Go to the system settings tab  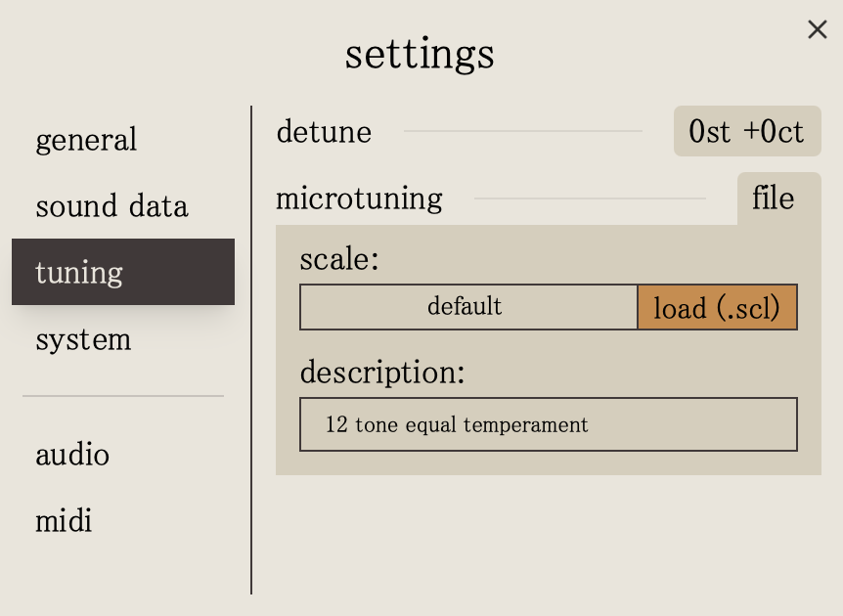tap(83, 339)
